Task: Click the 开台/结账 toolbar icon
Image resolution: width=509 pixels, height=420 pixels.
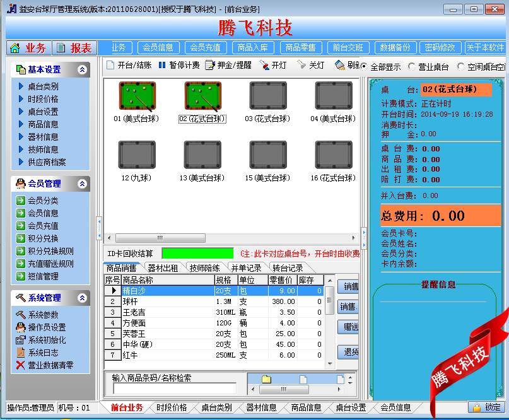Action: pos(110,65)
